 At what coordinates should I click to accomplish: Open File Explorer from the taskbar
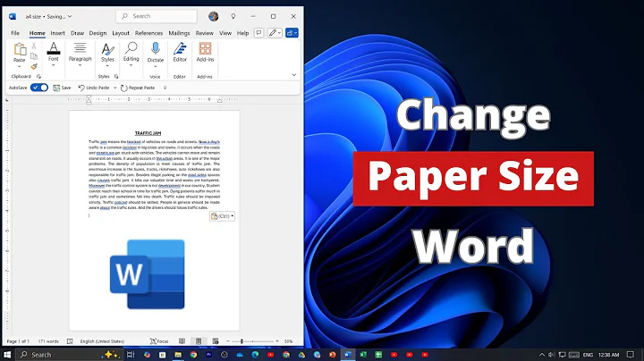point(178,355)
